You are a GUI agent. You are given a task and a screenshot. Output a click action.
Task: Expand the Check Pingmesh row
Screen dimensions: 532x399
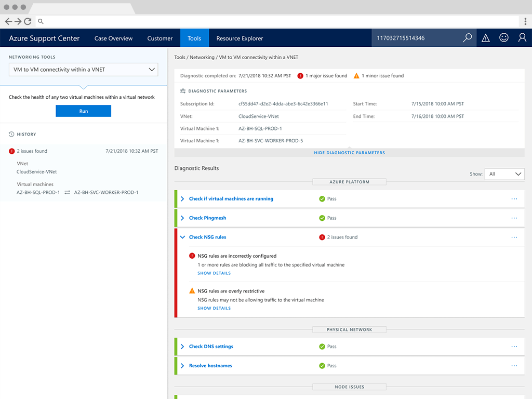click(182, 218)
